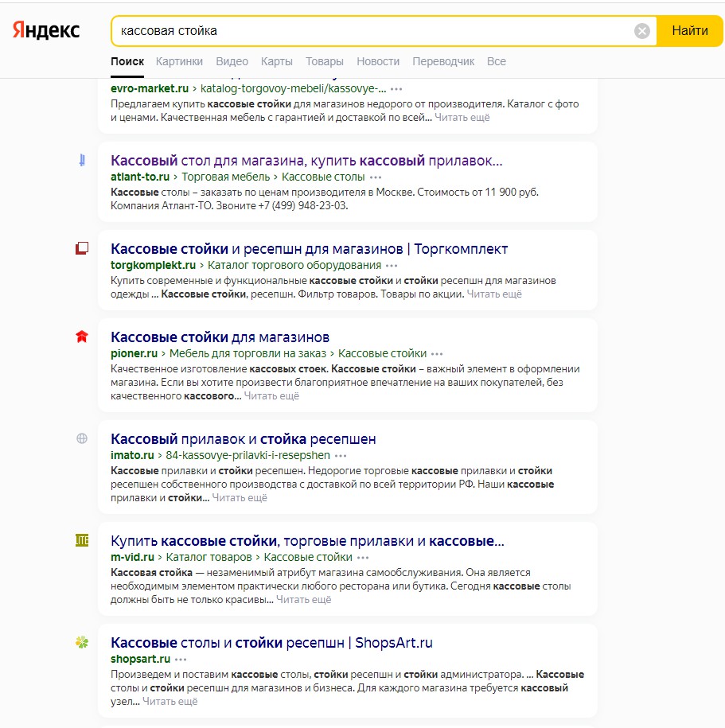Open the options menu for the m-vid.ru result
This screenshot has width=725, height=728.
tap(363, 557)
